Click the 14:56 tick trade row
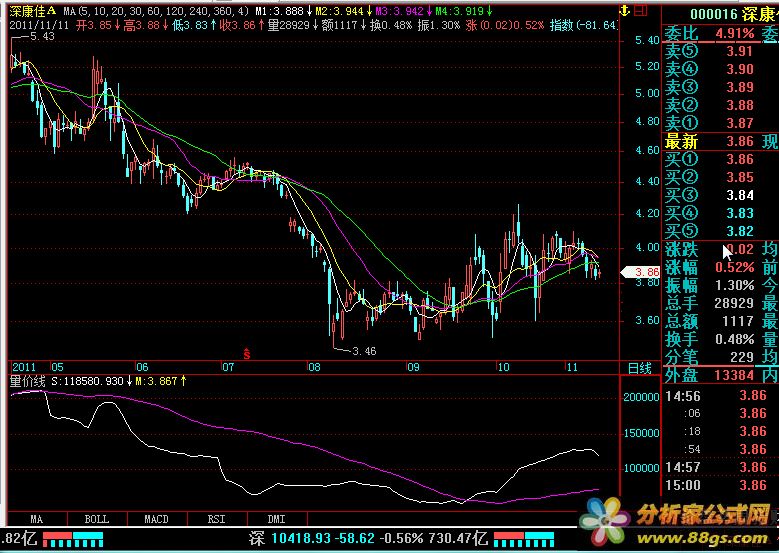 point(715,395)
